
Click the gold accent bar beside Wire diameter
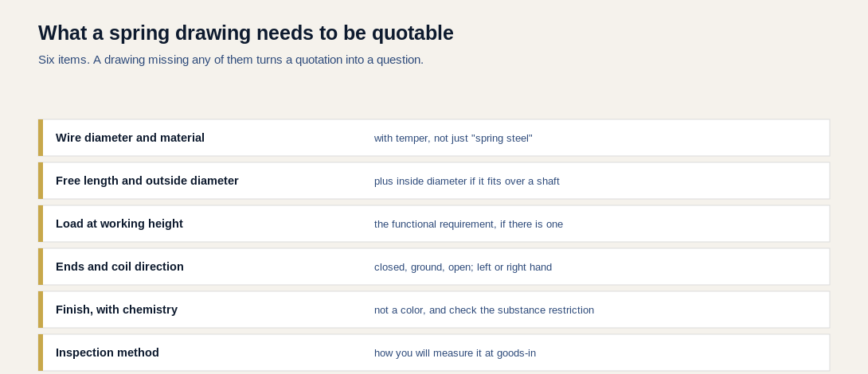(x=41, y=138)
